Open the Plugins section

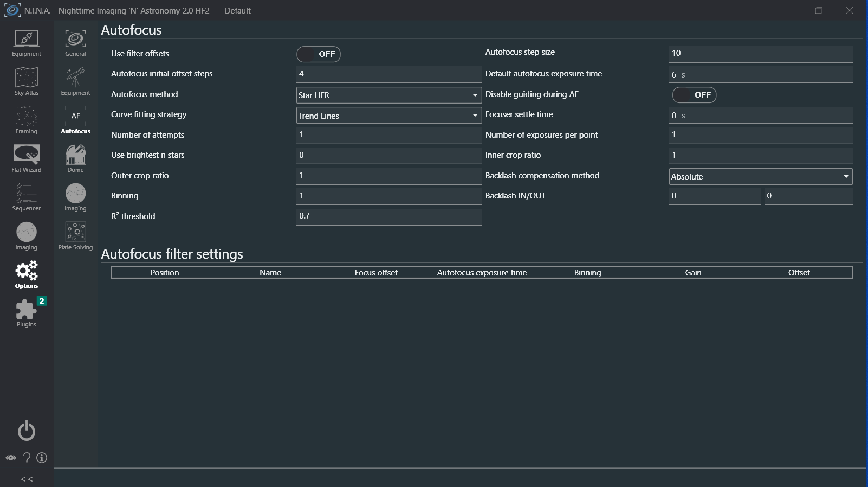(26, 313)
